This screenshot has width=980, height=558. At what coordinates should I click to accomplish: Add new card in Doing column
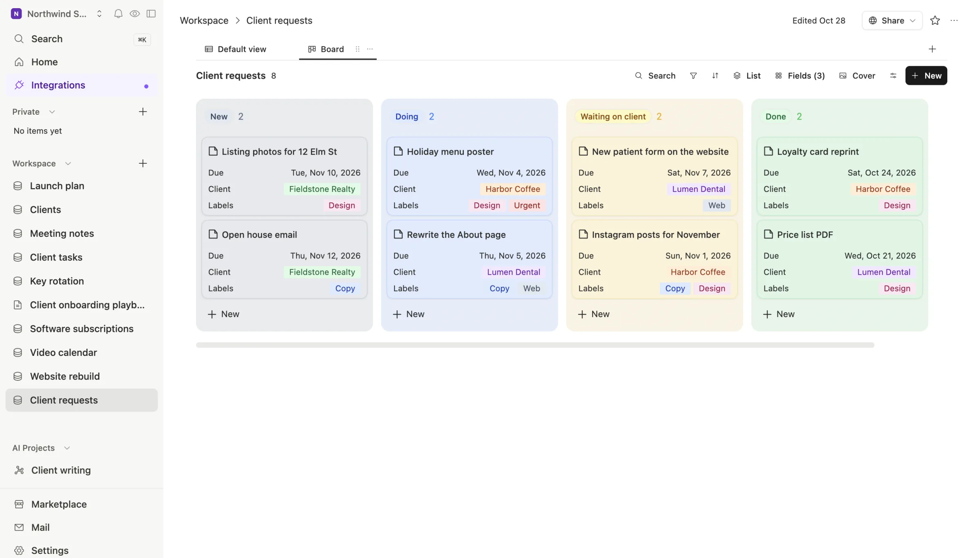click(409, 314)
